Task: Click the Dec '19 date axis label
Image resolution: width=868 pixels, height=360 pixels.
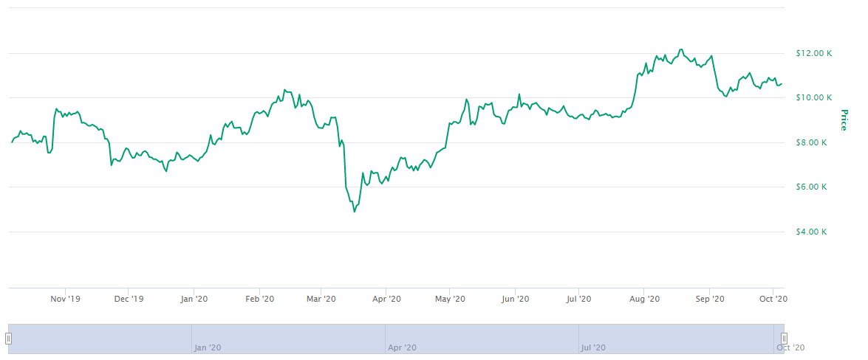Action: pyautogui.click(x=129, y=299)
